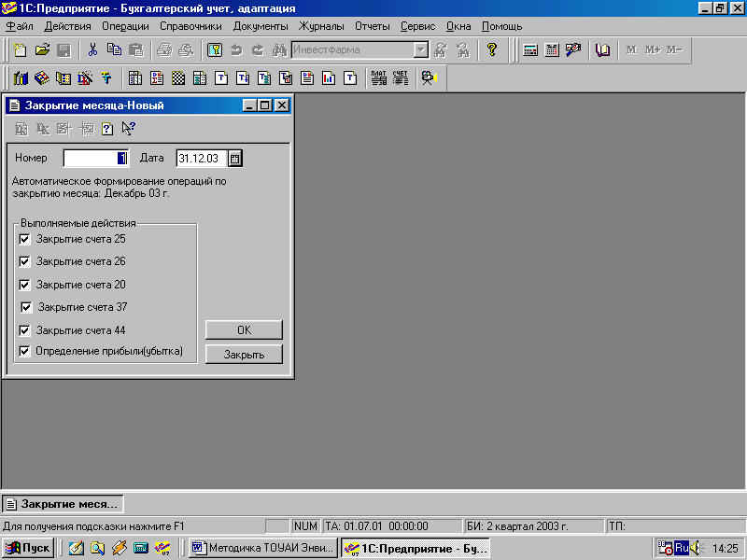The width and height of the screenshot is (747, 560).
Task: Select the 1С:Предприятие taskbar button
Action: (416, 548)
